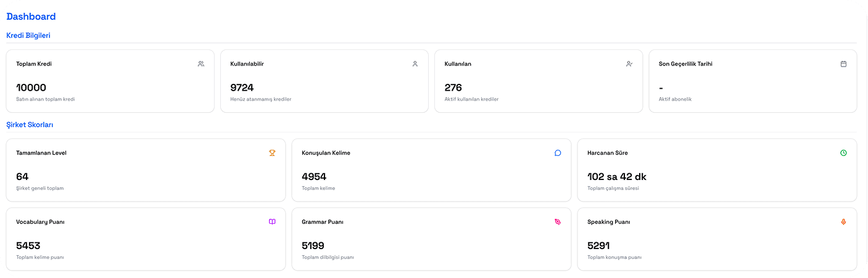
Task: Click the Şirket Skorları section heading
Action: 30,125
